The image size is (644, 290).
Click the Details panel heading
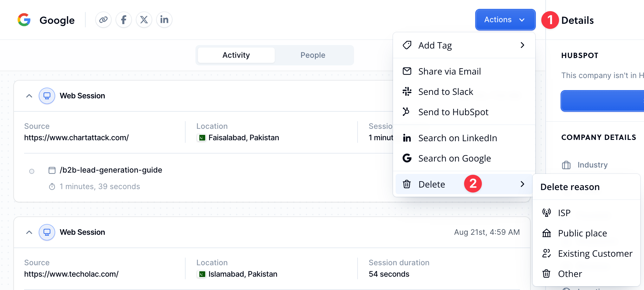click(577, 20)
